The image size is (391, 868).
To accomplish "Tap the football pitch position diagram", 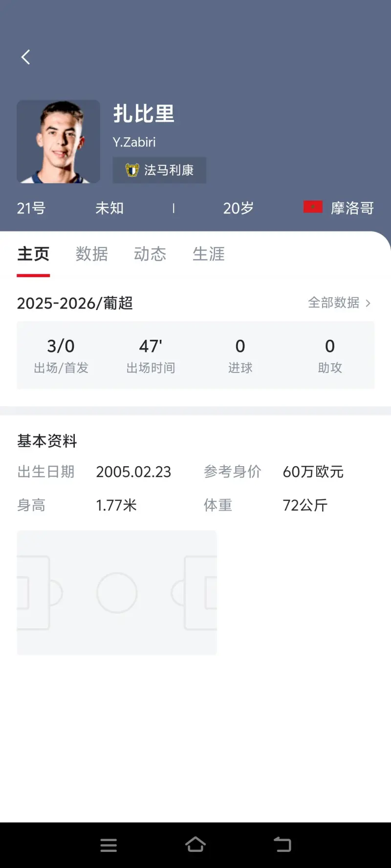I will (x=117, y=592).
